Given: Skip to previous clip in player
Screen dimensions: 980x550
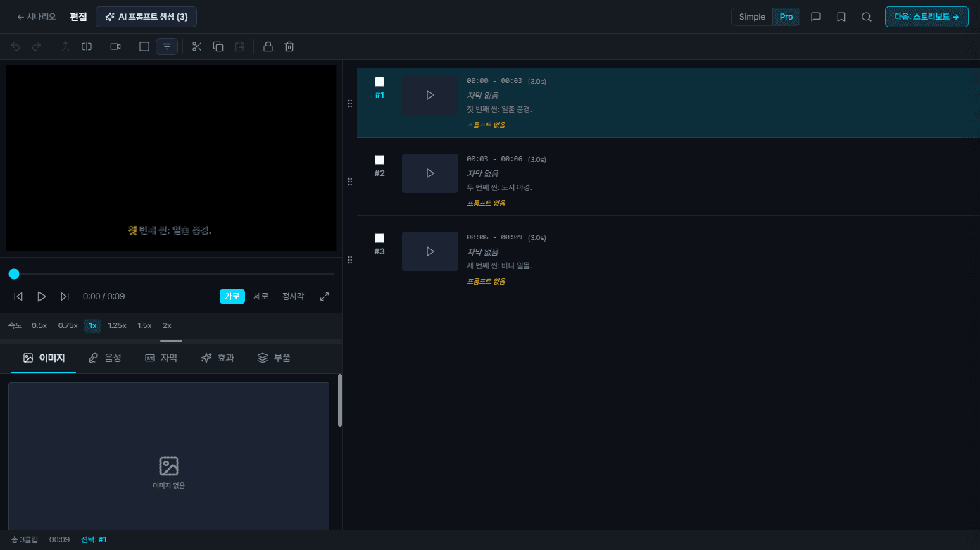Looking at the screenshot, I should (x=18, y=296).
